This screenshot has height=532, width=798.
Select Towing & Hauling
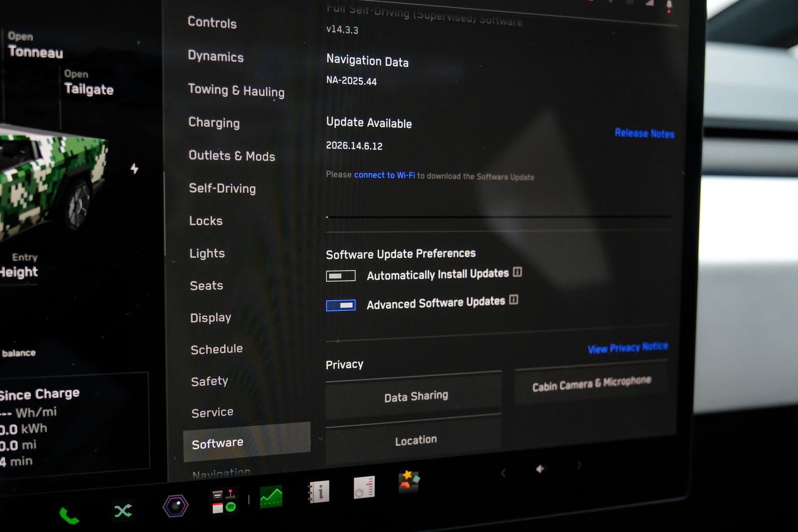tap(236, 90)
